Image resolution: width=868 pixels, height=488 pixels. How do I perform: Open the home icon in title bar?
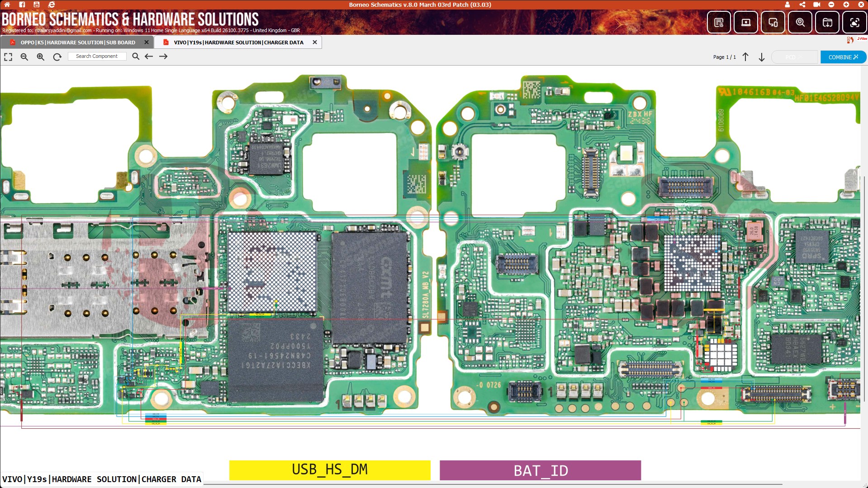pyautogui.click(x=7, y=5)
